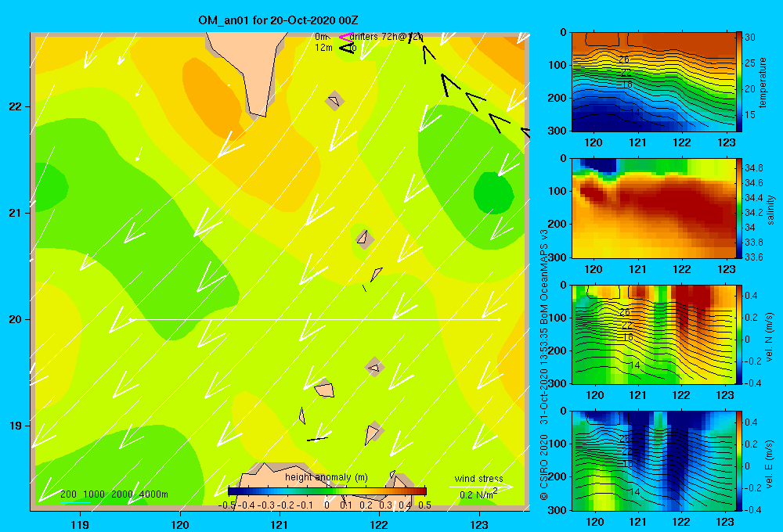Click the '200 1000 2000 4000m' depth contour legend
This screenshot has height=532, width=783.
114,494
